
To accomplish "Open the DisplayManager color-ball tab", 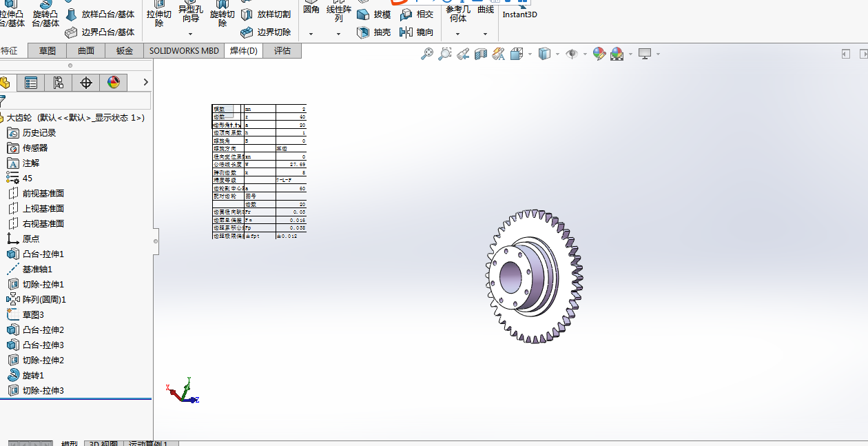I will (x=114, y=83).
